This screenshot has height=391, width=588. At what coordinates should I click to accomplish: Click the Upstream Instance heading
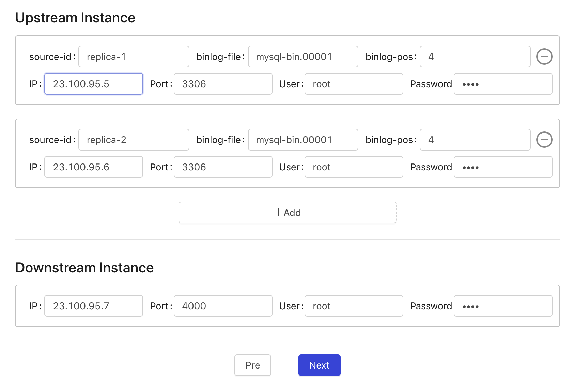click(75, 18)
